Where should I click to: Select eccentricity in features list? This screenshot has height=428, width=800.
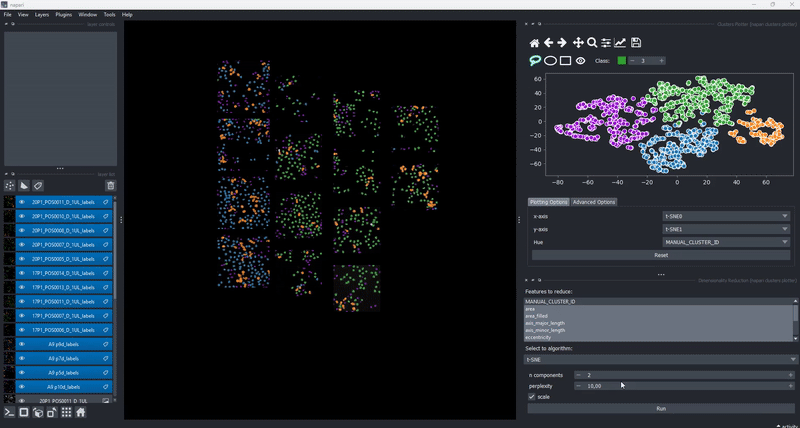click(x=659, y=338)
